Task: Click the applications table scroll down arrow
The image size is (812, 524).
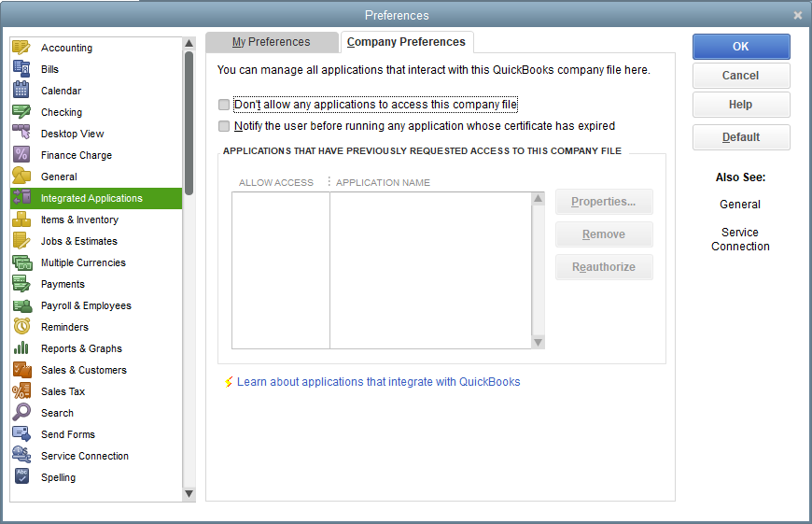Action: 538,342
